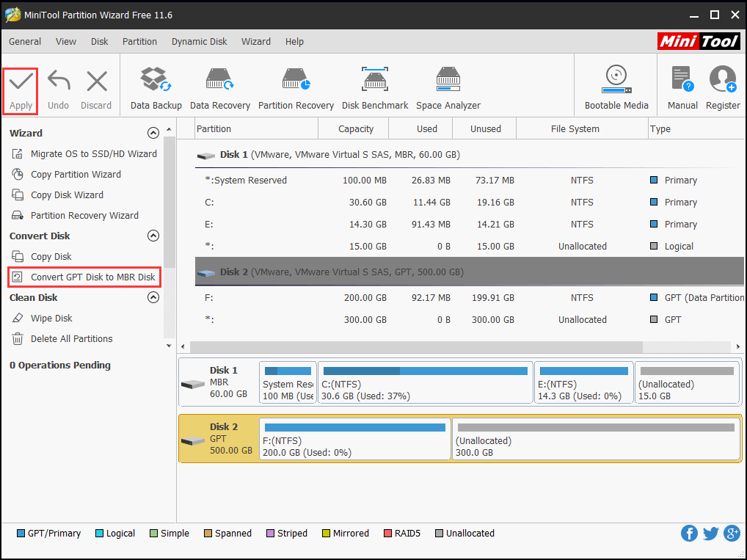This screenshot has height=560, width=747.
Task: Choose Wipe Disk option
Action: pyautogui.click(x=42, y=318)
